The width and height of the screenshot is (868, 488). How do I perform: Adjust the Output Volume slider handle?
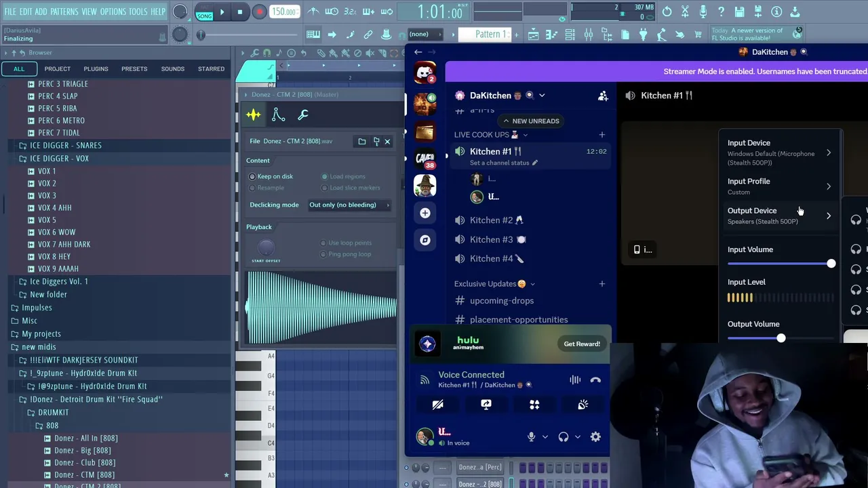[x=781, y=338]
